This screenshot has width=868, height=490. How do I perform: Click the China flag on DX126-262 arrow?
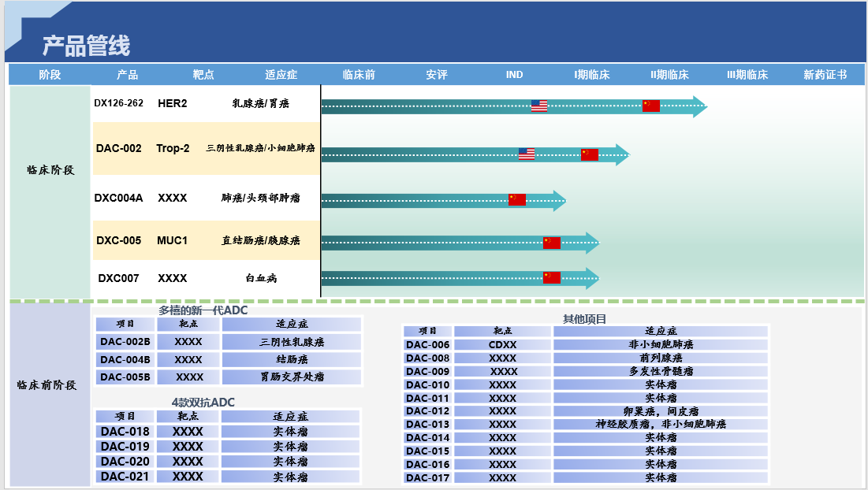click(650, 106)
